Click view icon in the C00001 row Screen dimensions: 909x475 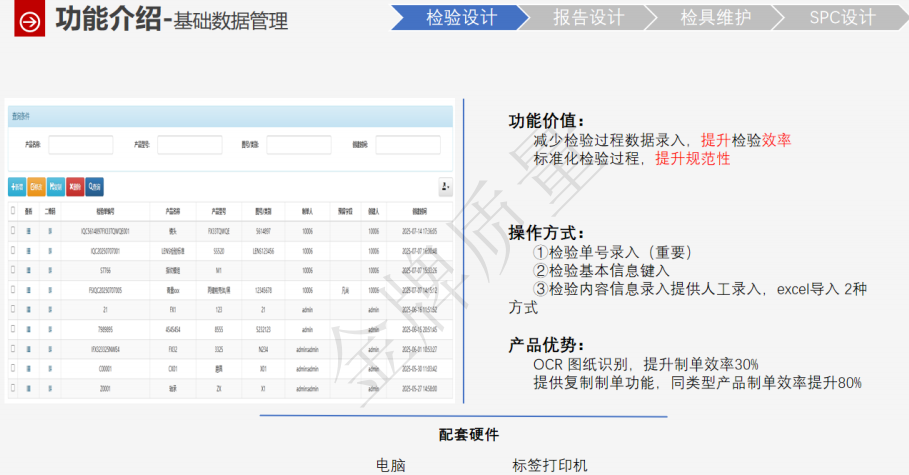pyautogui.click(x=29, y=367)
